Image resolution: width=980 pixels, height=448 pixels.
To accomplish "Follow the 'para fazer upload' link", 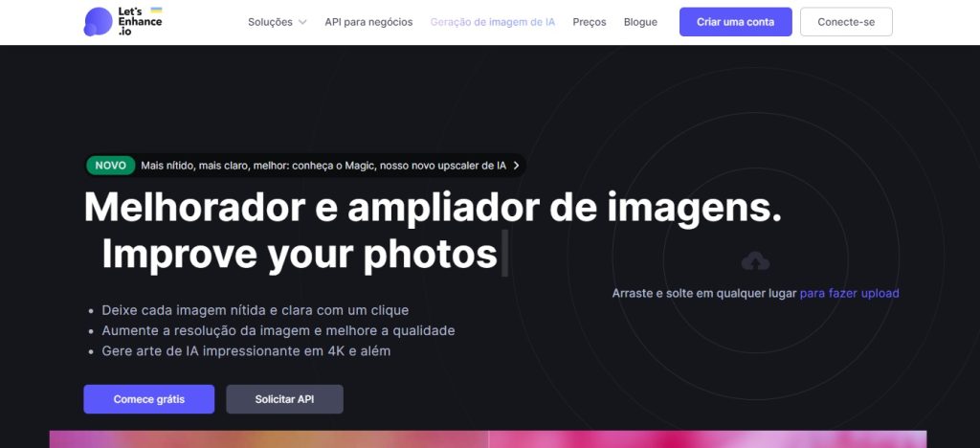I will [x=849, y=294].
